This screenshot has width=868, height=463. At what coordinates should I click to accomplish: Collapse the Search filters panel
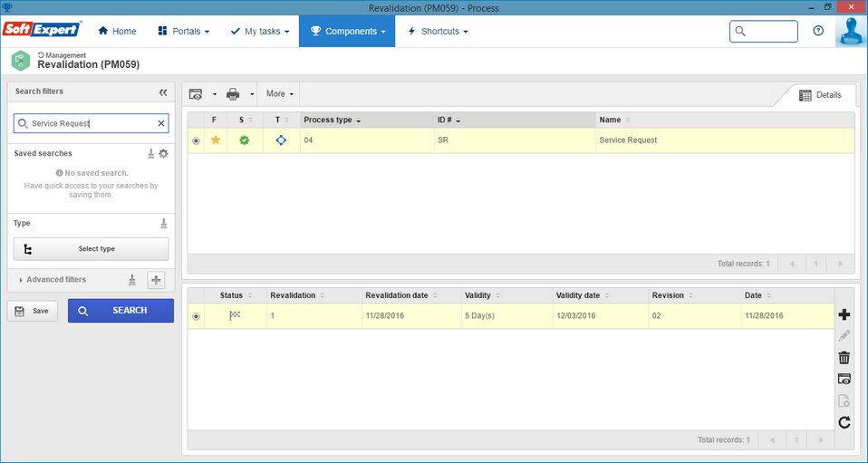pos(163,92)
